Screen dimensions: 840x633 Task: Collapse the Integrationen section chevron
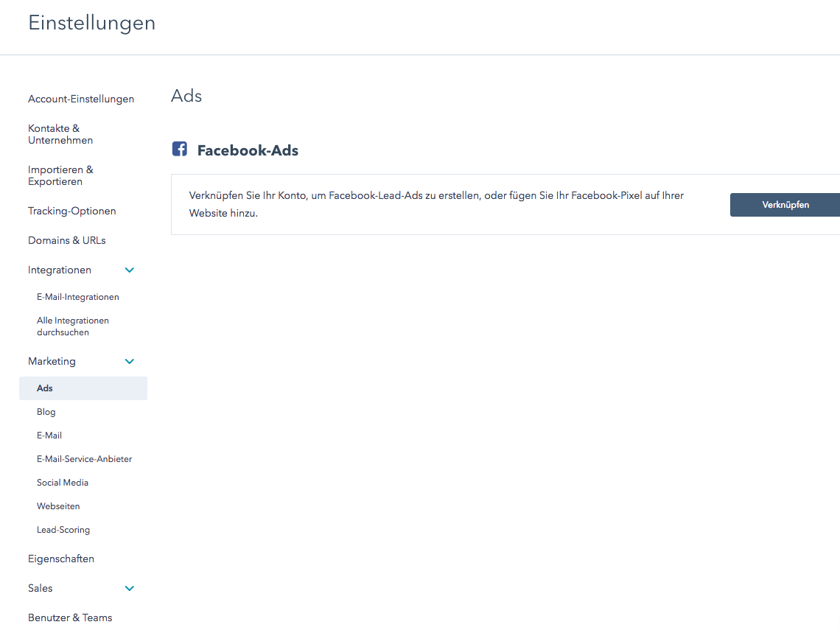[129, 270]
